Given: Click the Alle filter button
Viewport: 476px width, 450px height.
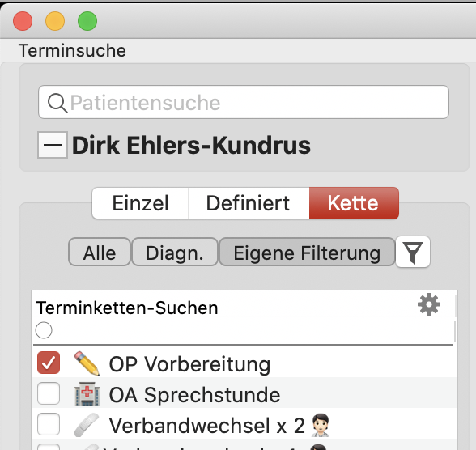Looking at the screenshot, I should coord(100,253).
